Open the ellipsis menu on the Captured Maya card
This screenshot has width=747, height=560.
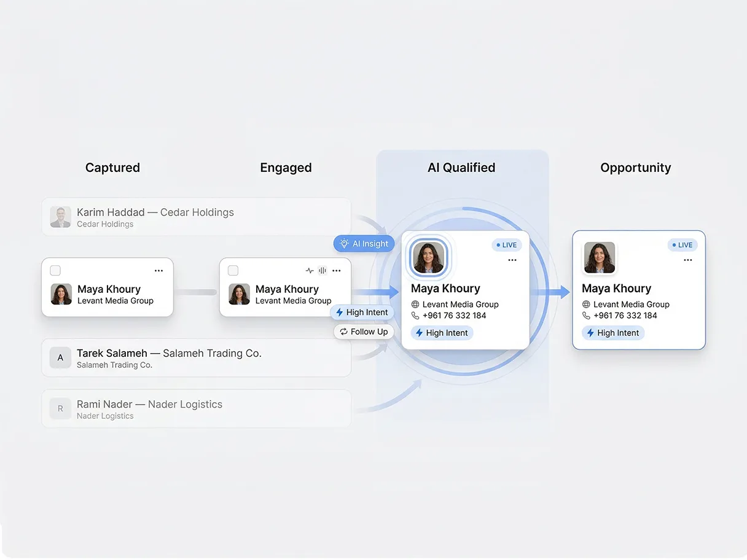pyautogui.click(x=158, y=270)
